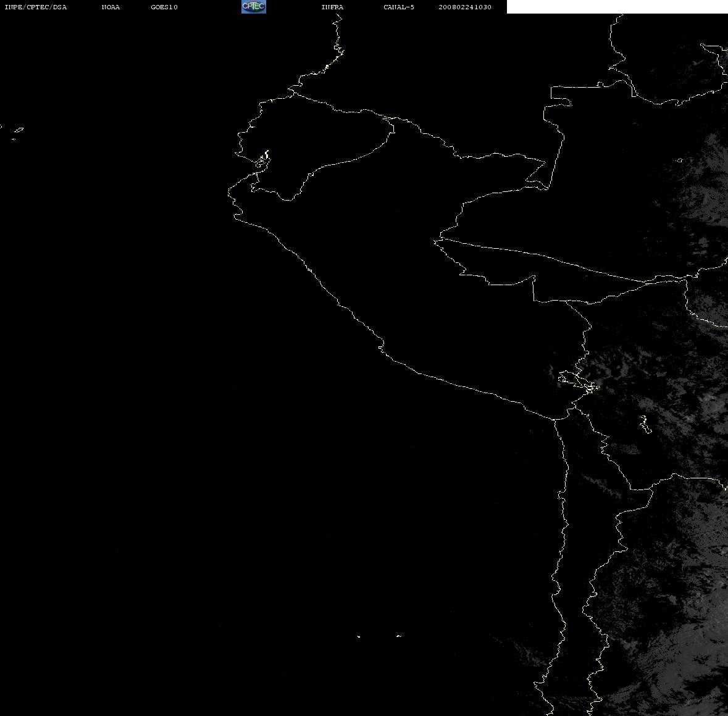Image resolution: width=728 pixels, height=716 pixels.
Task: Click the INFRA label in header
Action: (x=332, y=7)
